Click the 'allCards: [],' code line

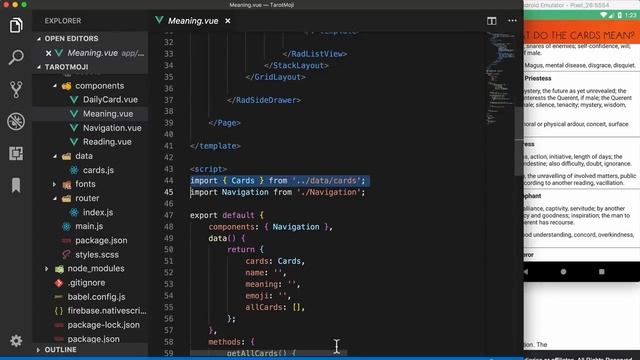[275, 307]
